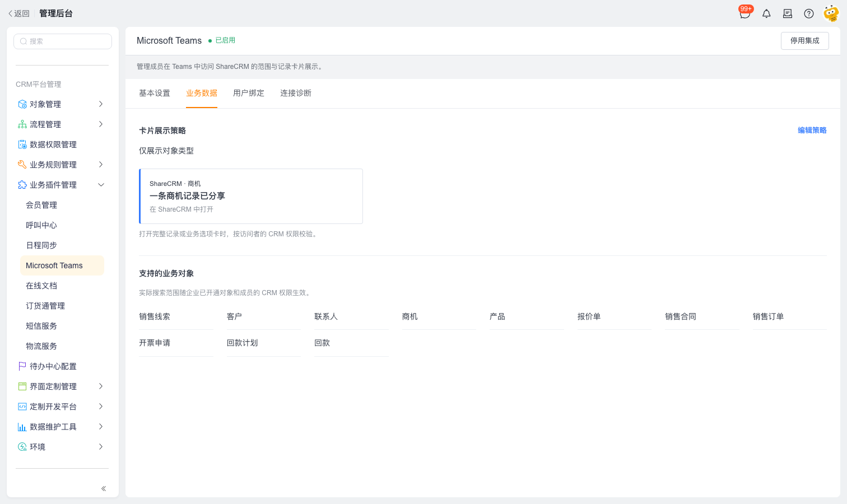Expand 对象管理 submenu arrow
Image resolution: width=847 pixels, height=504 pixels.
pyautogui.click(x=101, y=104)
